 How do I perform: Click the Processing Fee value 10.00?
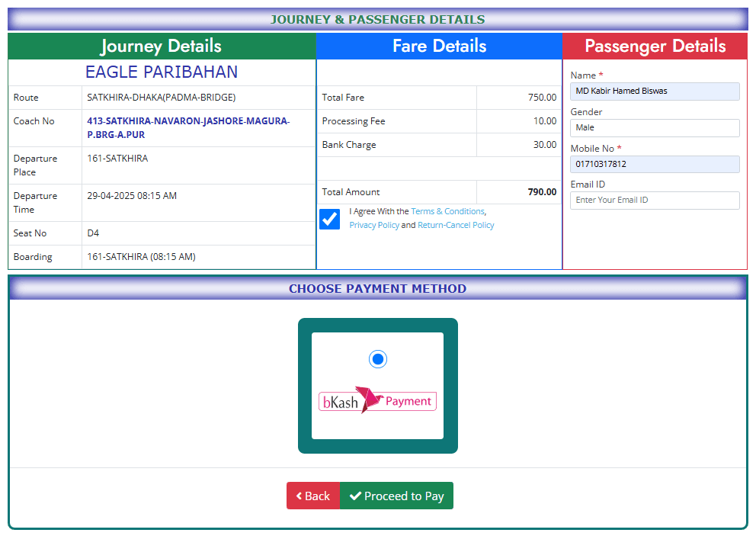coord(545,121)
